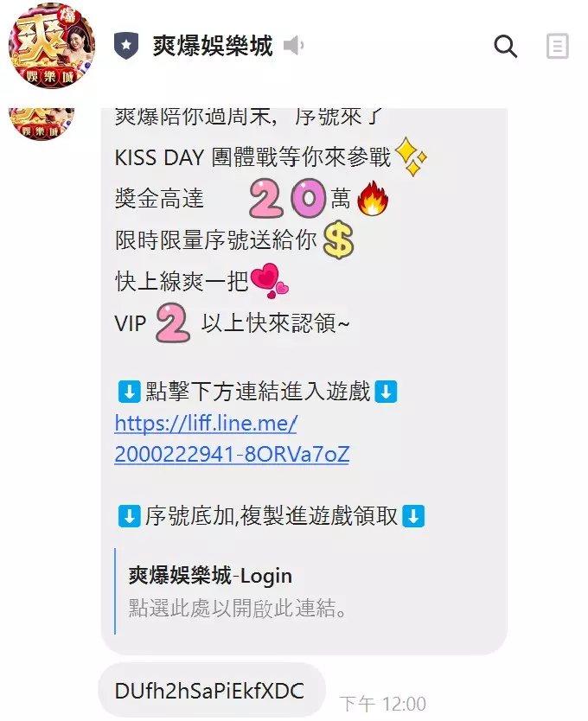Open the chat search magnifier icon
Viewport: 588px width, 721px height.
505,46
